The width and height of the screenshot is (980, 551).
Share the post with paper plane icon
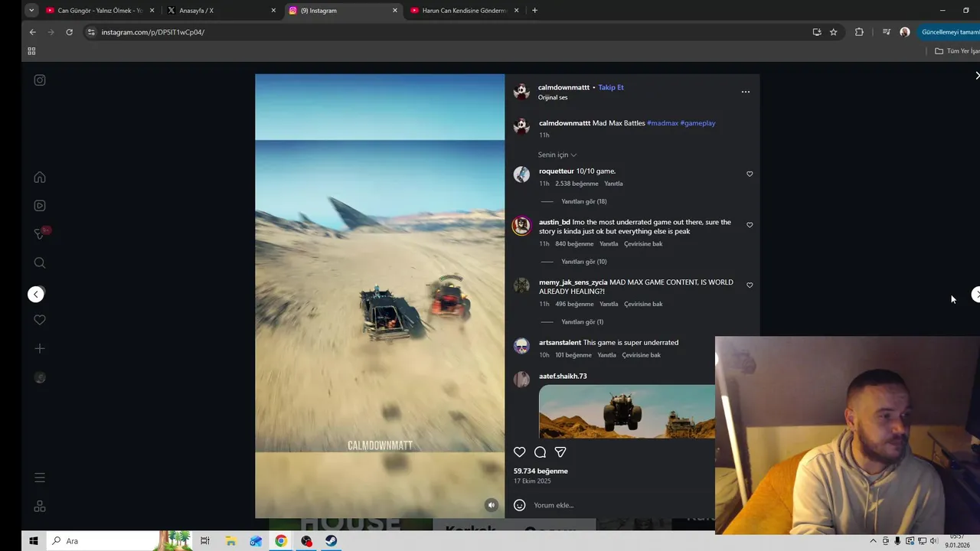560,452
